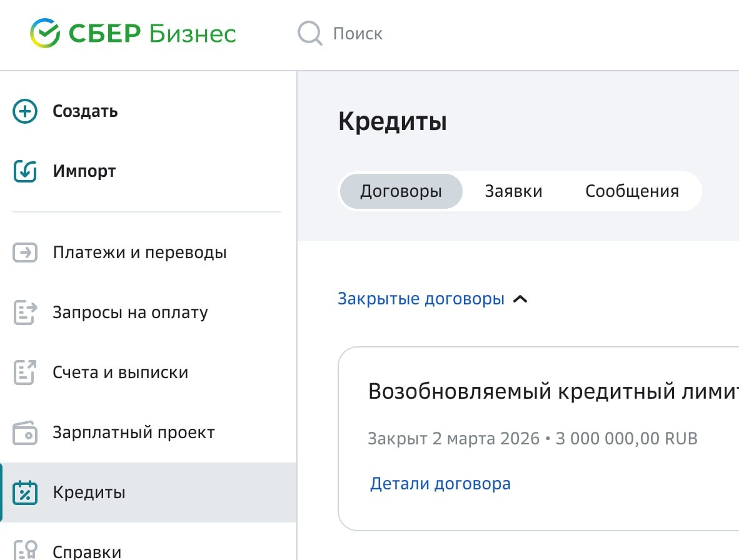Screen dimensions: 739x560
Task: Click the Запросы на оплату icon
Action: click(25, 312)
